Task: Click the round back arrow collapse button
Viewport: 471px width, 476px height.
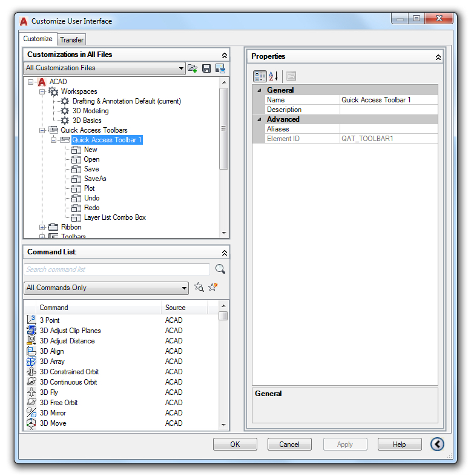Action: pyautogui.click(x=437, y=444)
